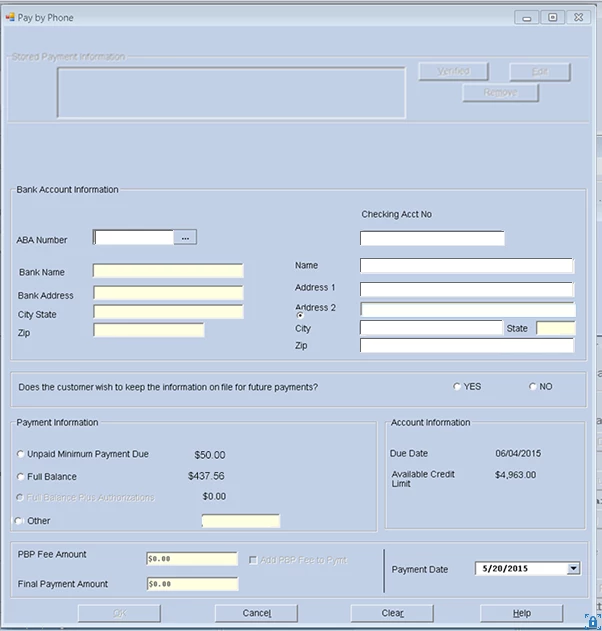The height and width of the screenshot is (631, 602).
Task: Click the Remove stored payment button
Action: tap(501, 93)
